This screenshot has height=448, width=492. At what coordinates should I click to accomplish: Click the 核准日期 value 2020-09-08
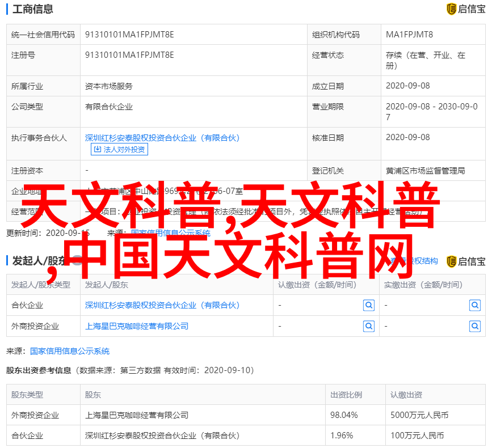pos(408,137)
